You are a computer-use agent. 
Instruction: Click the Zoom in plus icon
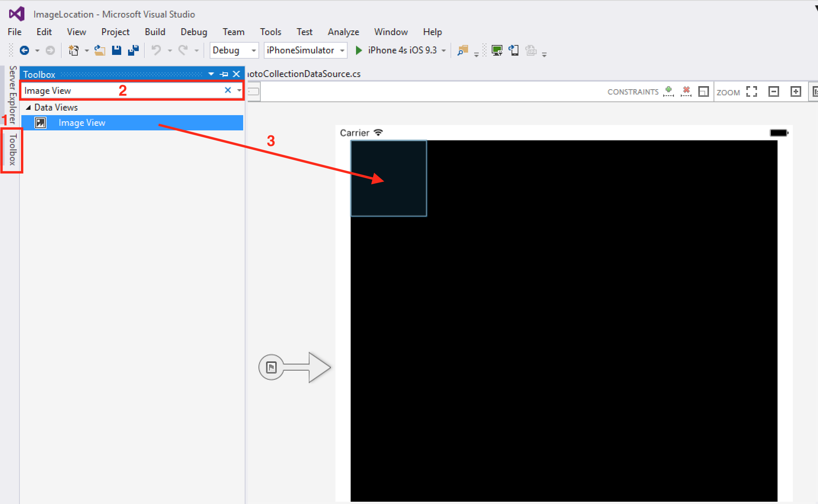click(796, 91)
